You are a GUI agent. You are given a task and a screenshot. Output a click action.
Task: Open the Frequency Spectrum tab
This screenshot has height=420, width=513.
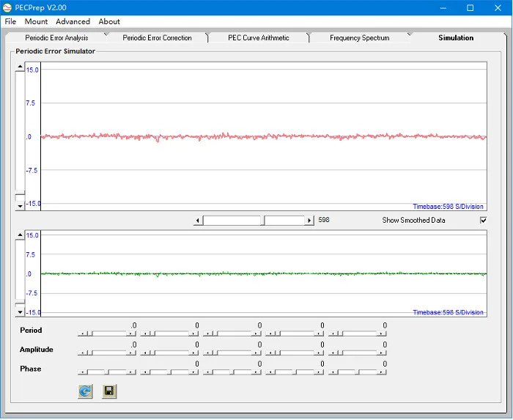click(359, 38)
